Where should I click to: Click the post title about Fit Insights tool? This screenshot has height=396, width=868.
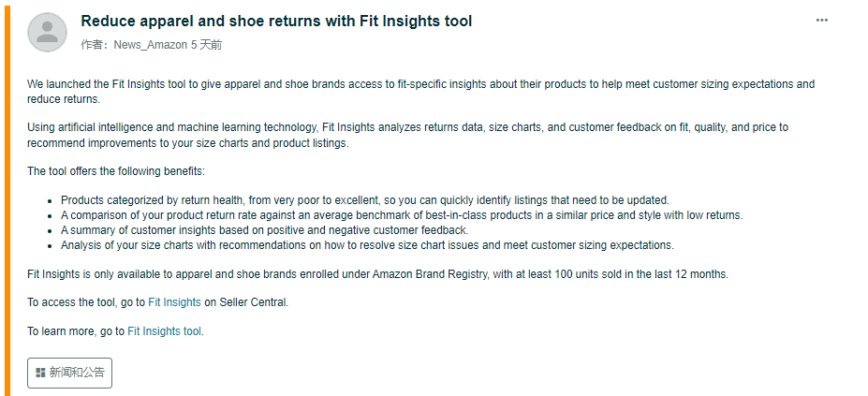276,21
